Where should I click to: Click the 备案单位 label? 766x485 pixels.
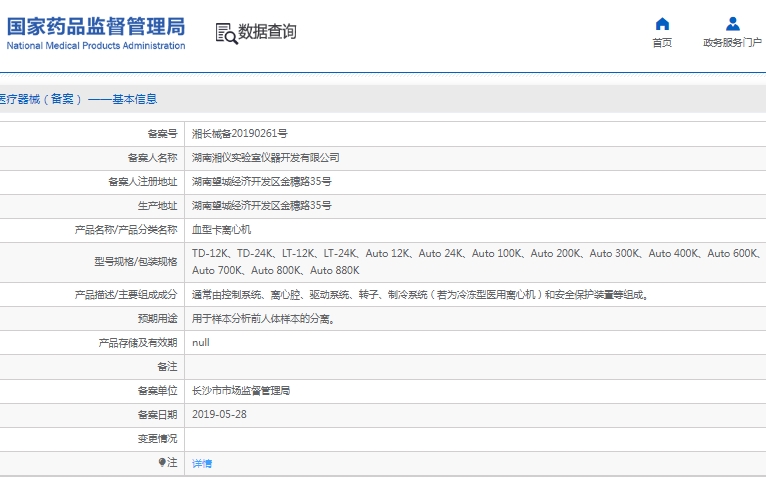[157, 391]
